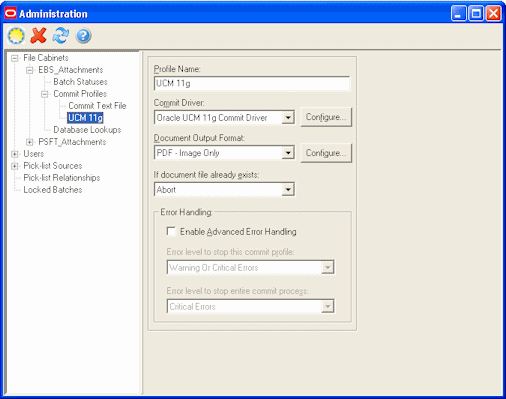The width and height of the screenshot is (506, 399).
Task: Click the Oracle logo in the title bar
Action: tap(10, 13)
